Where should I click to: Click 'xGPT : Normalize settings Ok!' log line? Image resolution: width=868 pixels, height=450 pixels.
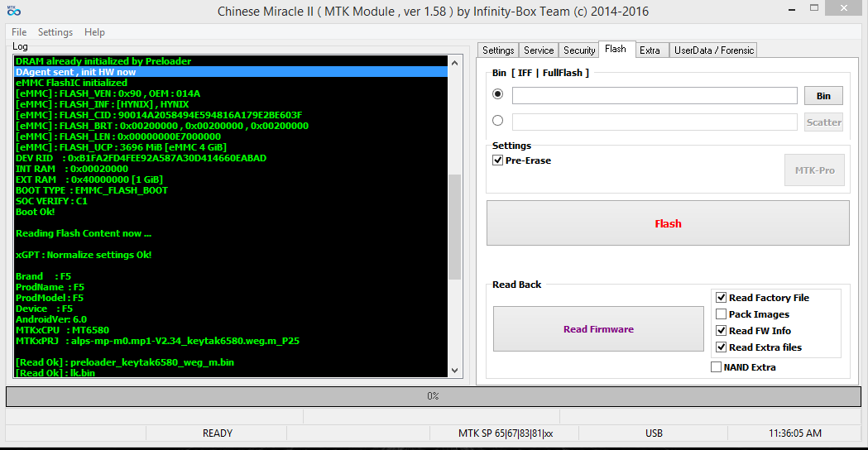click(83, 255)
